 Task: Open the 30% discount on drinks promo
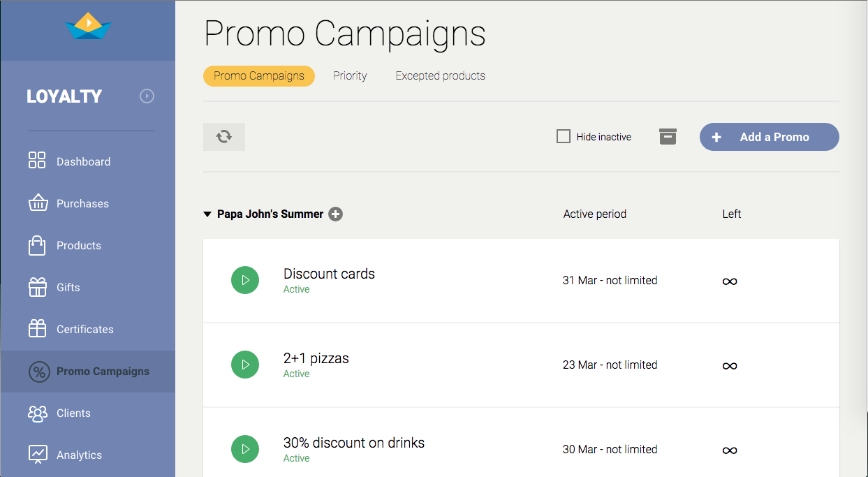point(354,442)
